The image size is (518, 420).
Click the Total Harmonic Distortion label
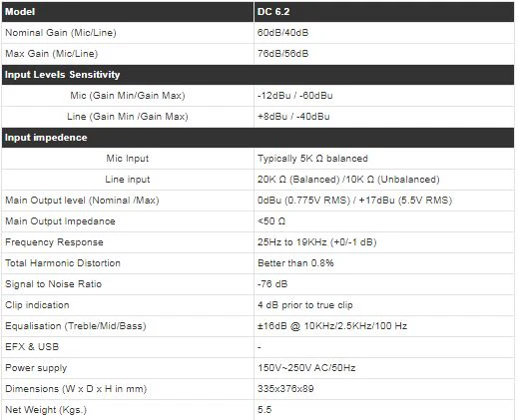coord(63,263)
